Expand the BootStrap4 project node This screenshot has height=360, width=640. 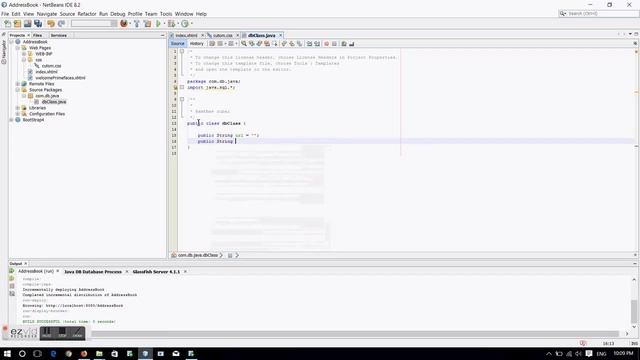click(x=11, y=120)
